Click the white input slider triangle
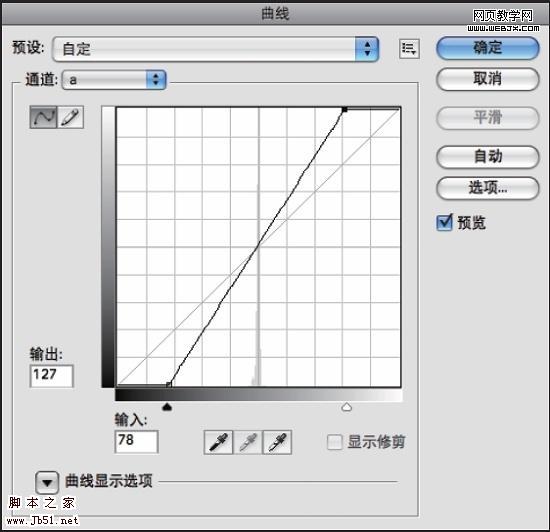Viewport: 550px width, 532px height. click(x=347, y=407)
